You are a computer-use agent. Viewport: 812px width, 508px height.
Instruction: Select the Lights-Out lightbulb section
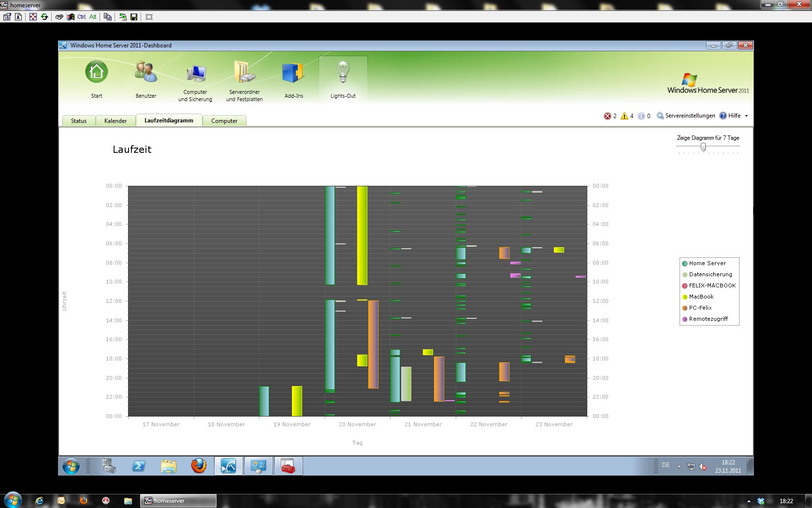pos(343,80)
